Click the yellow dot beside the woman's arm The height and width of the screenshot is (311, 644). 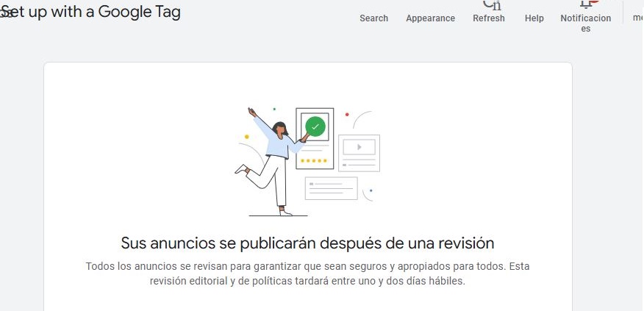(x=246, y=137)
